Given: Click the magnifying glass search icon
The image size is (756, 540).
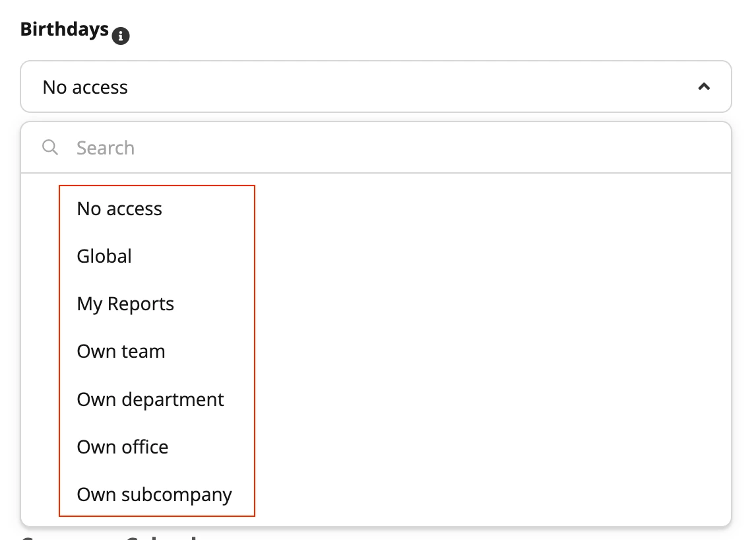Looking at the screenshot, I should [50, 147].
